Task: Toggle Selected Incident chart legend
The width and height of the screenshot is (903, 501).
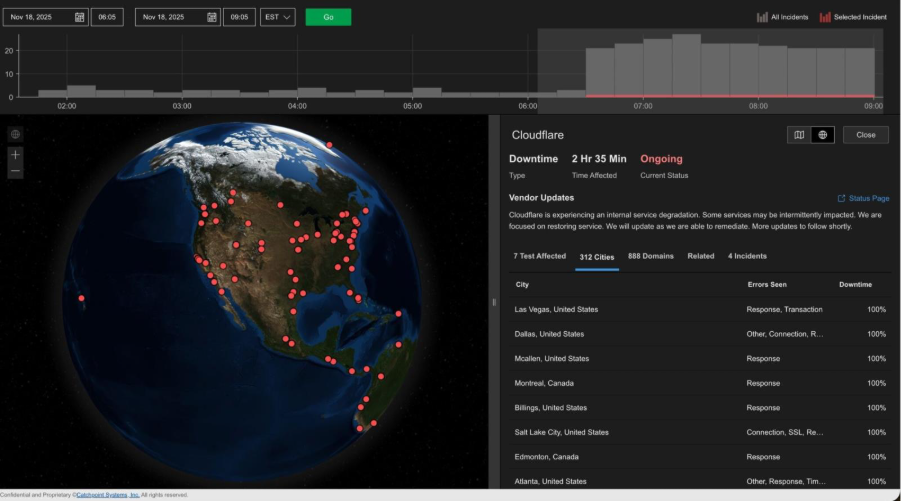Action: (853, 17)
